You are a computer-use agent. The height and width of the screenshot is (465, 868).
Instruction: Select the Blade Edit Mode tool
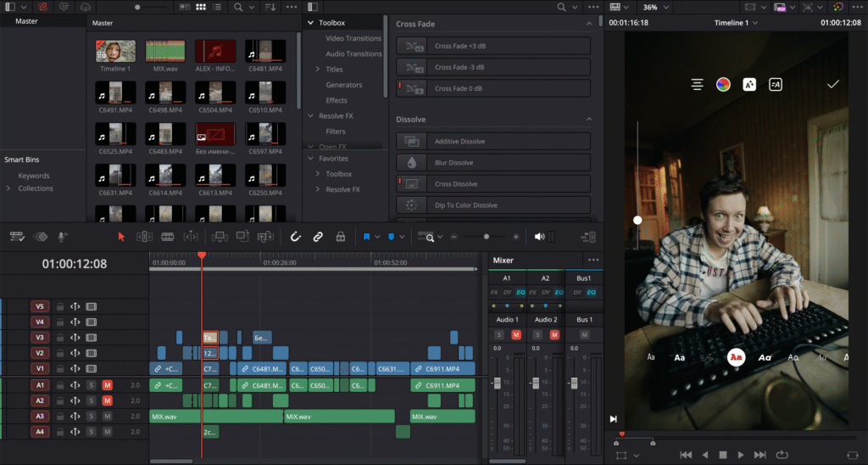(x=167, y=237)
